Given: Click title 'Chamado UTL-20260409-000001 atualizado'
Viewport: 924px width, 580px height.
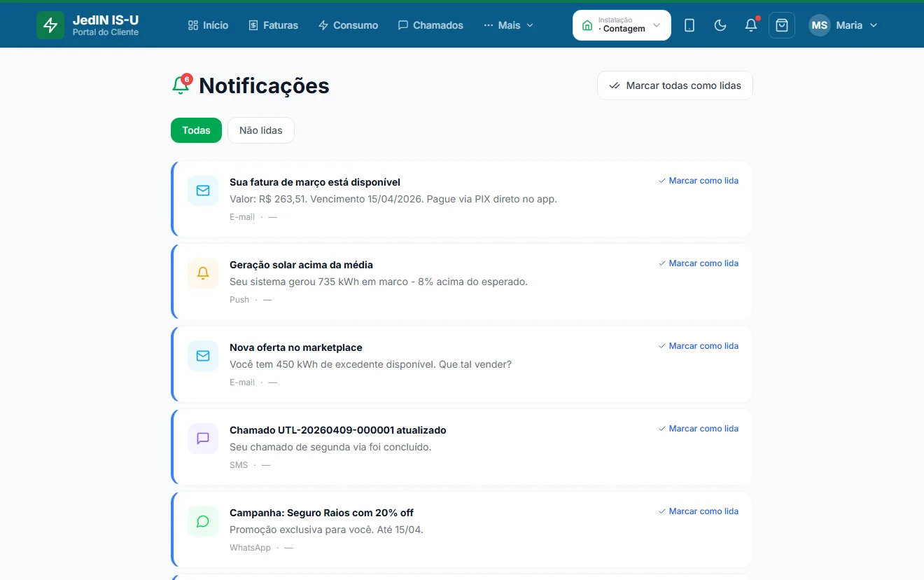Looking at the screenshot, I should 338,430.
